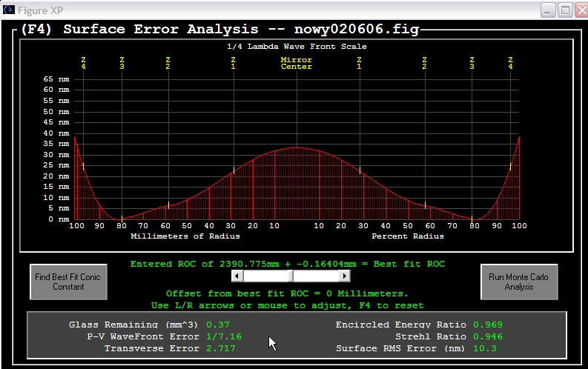Screen dimensions: 588x369
Task: Run Monte Carlo Analysis
Action: tap(519, 282)
